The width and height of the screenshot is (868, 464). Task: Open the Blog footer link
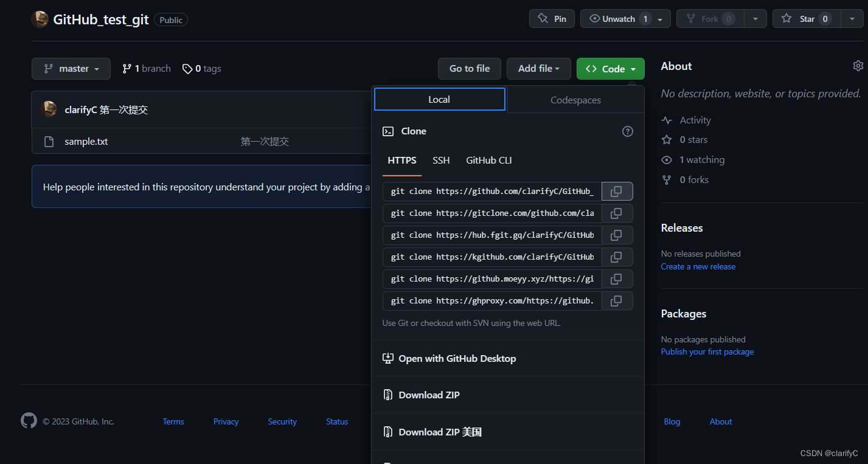pos(672,422)
